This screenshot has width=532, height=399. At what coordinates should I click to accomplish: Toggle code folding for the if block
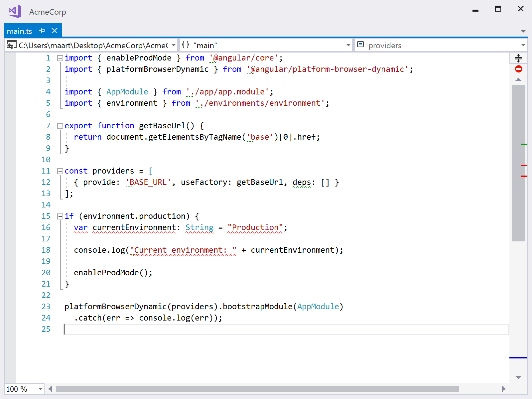coord(60,216)
